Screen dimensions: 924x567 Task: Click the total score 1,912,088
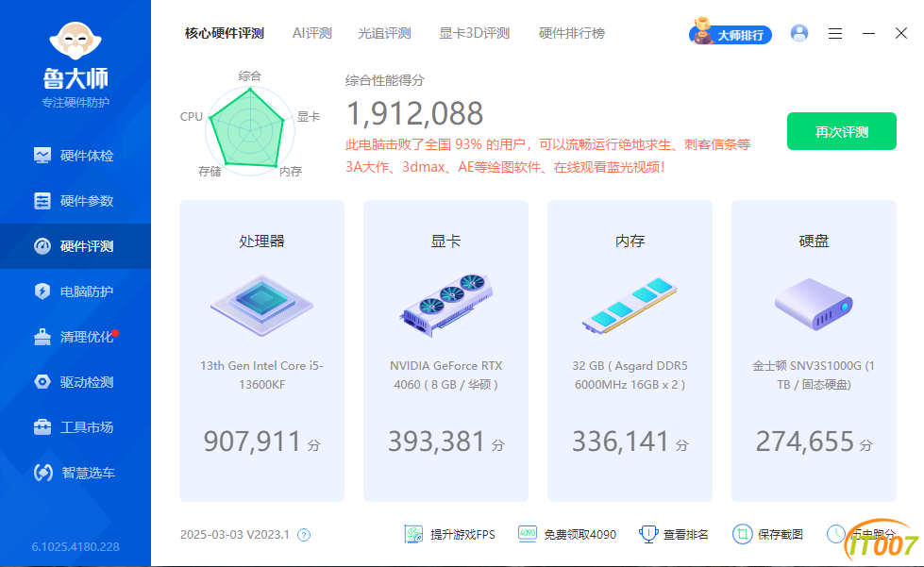415,113
